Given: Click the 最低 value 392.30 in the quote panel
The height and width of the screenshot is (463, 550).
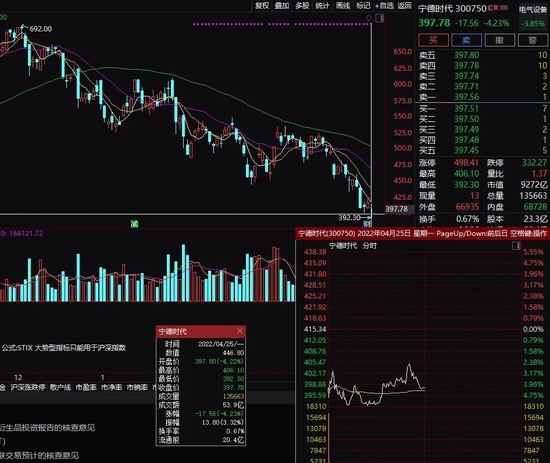Looking at the screenshot, I should tap(466, 184).
